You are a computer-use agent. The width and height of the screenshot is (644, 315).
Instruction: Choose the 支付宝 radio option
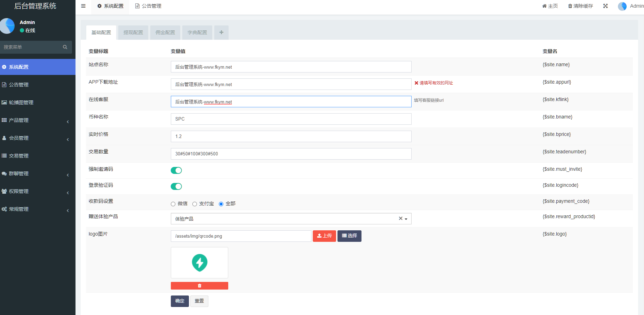[x=195, y=204]
